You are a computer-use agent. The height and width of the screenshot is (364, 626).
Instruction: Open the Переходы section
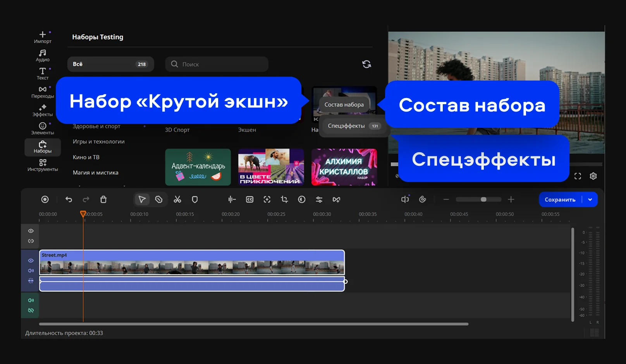(43, 92)
